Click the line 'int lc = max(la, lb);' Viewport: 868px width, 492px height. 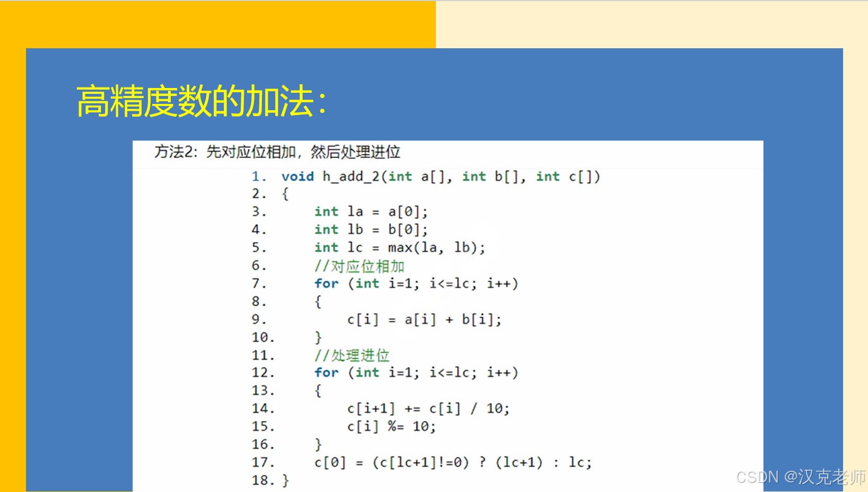tap(400, 248)
